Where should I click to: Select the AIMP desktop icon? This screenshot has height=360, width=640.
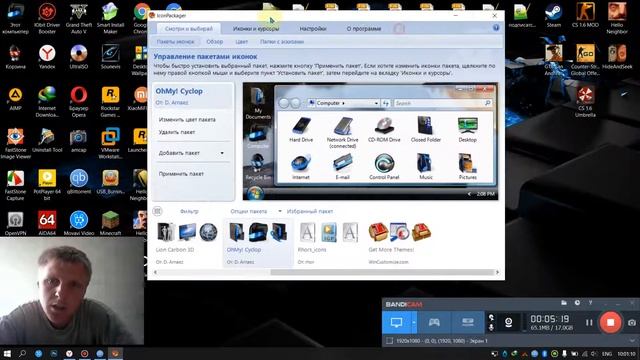click(x=16, y=98)
